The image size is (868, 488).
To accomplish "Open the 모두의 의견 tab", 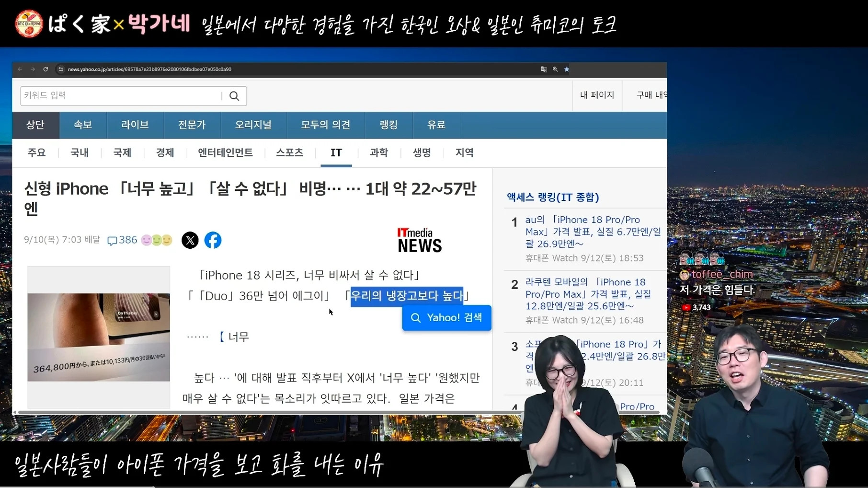I will tap(326, 125).
